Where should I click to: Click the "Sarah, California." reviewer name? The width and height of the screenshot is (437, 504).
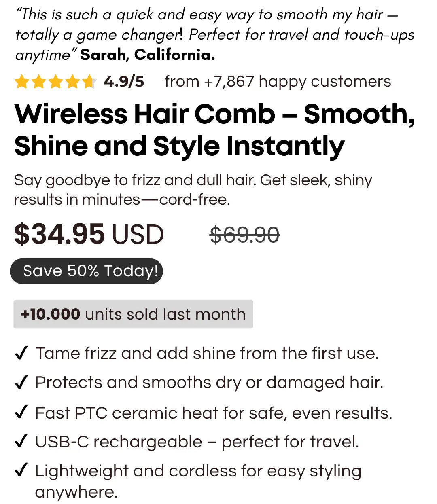pyautogui.click(x=148, y=55)
